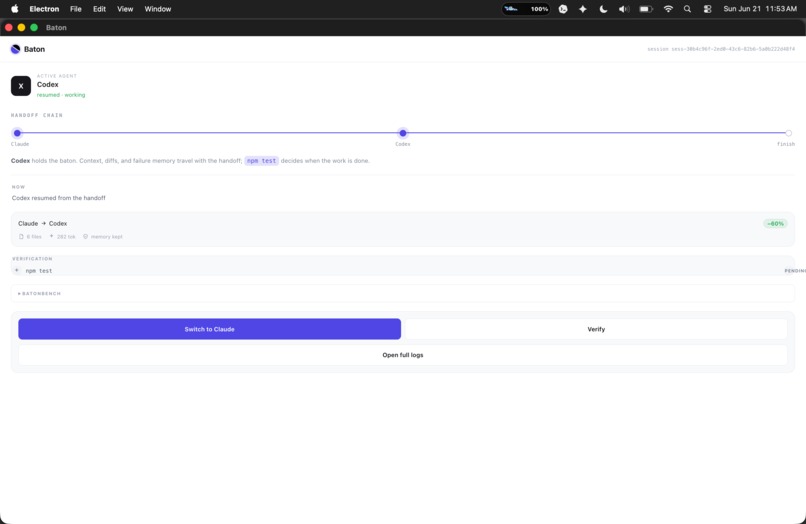806x524 pixels.
Task: Click the Verify button
Action: (x=596, y=329)
